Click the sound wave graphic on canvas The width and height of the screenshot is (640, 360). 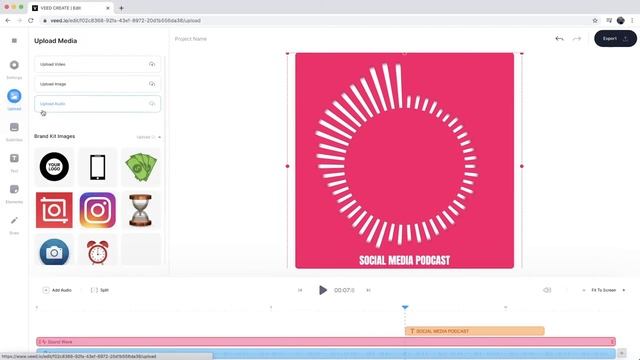[x=397, y=155]
